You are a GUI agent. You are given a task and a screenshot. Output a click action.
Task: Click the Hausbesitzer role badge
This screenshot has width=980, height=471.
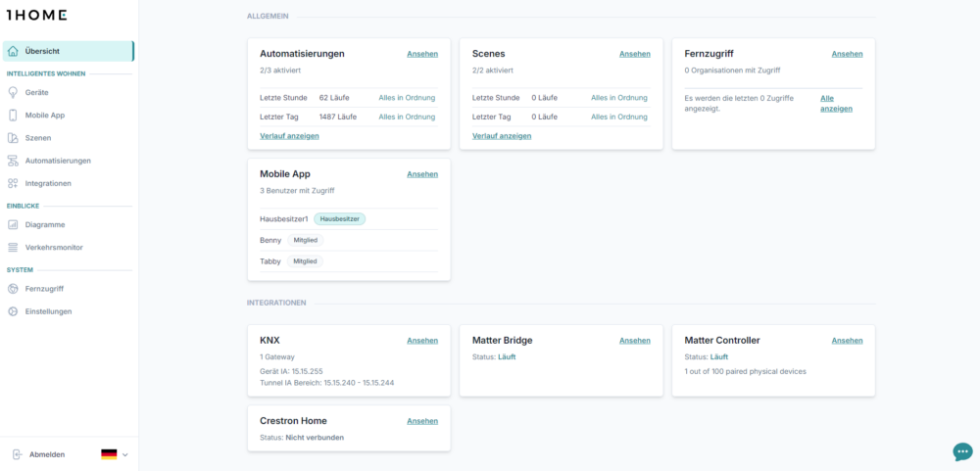(x=339, y=219)
